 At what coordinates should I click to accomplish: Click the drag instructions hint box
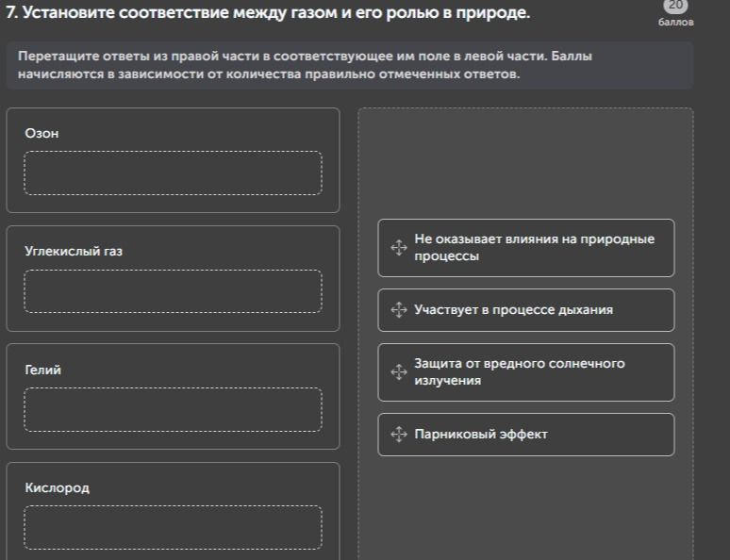point(350,65)
